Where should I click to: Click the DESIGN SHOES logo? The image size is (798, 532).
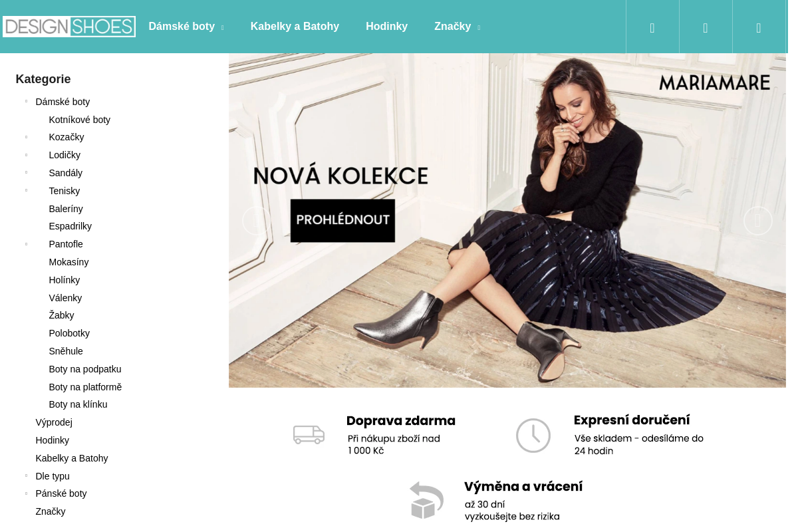click(68, 26)
